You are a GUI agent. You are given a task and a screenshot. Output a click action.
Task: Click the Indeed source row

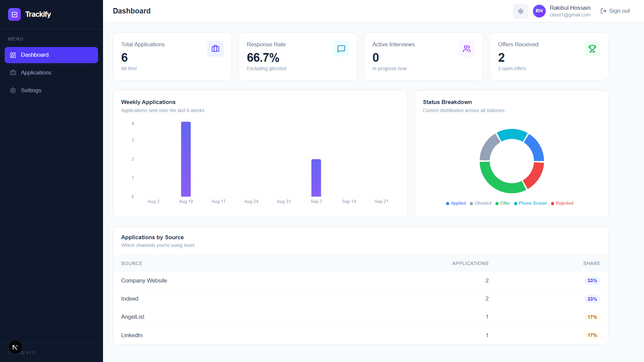(x=361, y=299)
